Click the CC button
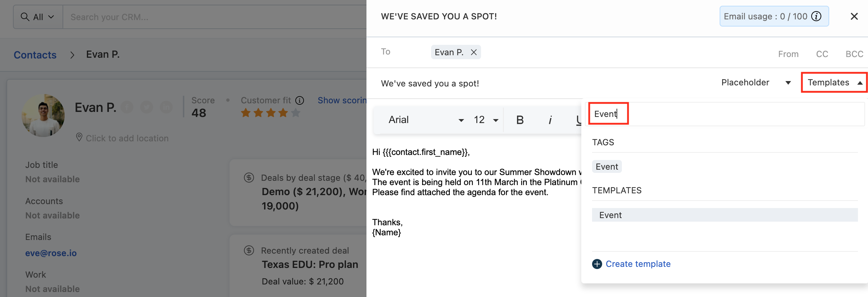The height and width of the screenshot is (297, 868). pos(822,54)
